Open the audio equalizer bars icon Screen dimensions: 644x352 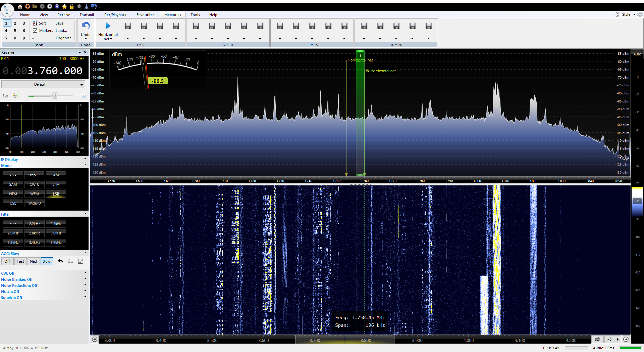coord(5,96)
